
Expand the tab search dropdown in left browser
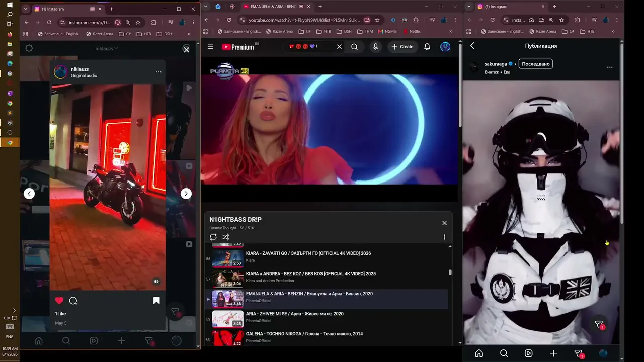[x=26, y=9]
